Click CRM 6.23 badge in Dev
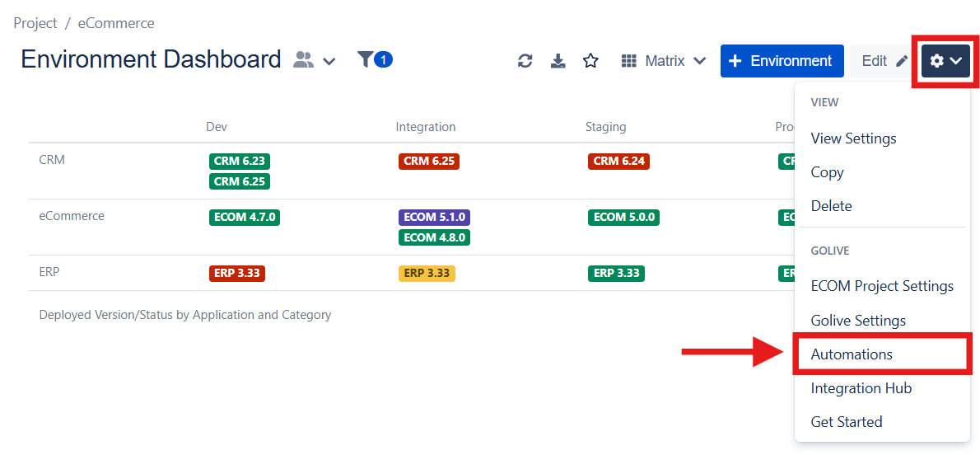This screenshot has width=980, height=455. click(240, 161)
